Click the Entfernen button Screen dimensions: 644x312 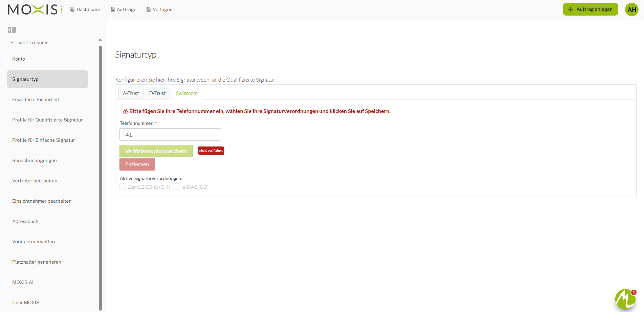click(137, 164)
